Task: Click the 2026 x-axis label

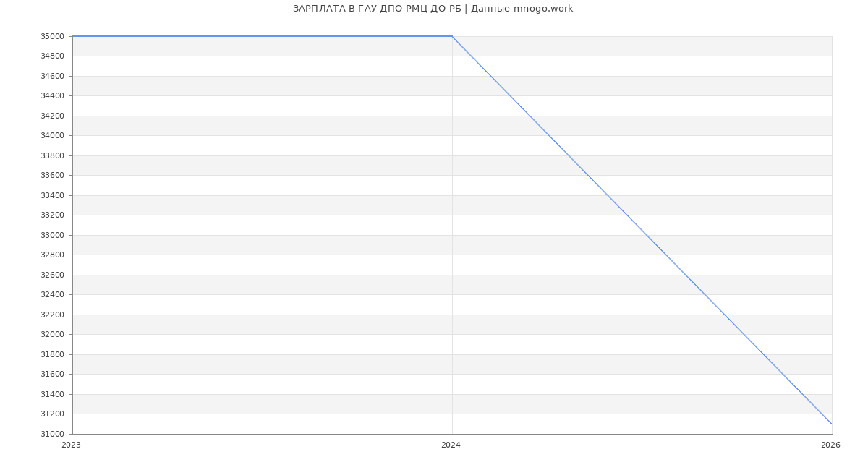Action: 830,445
